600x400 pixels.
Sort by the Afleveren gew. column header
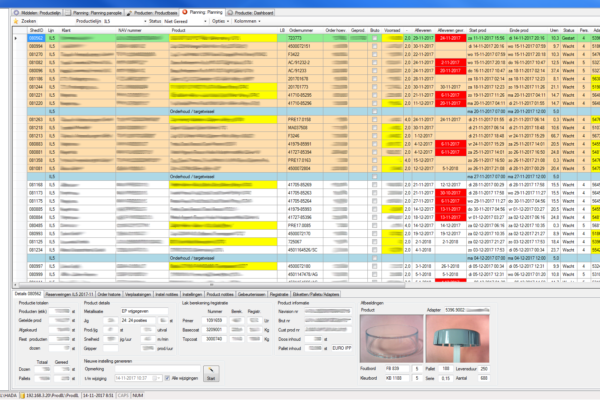click(x=450, y=30)
